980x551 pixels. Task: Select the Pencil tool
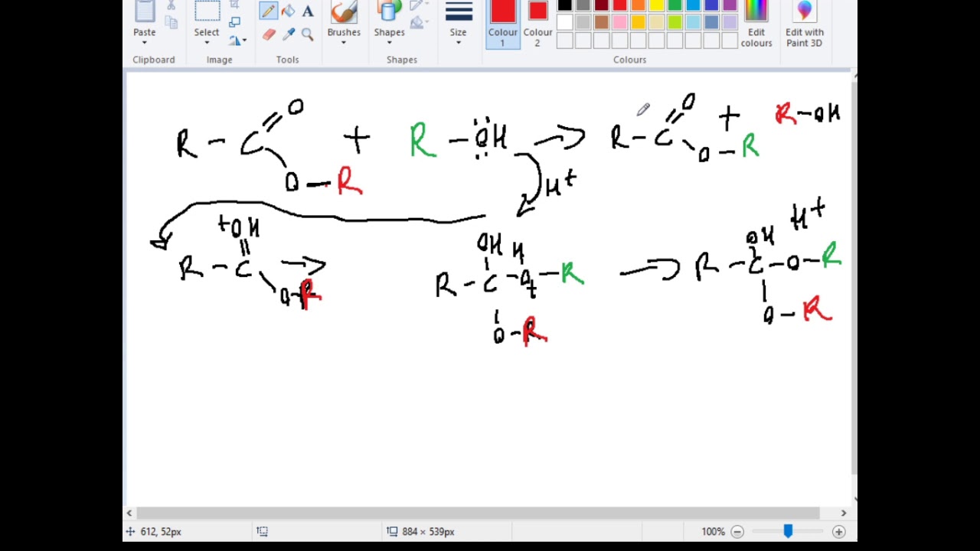pos(268,11)
